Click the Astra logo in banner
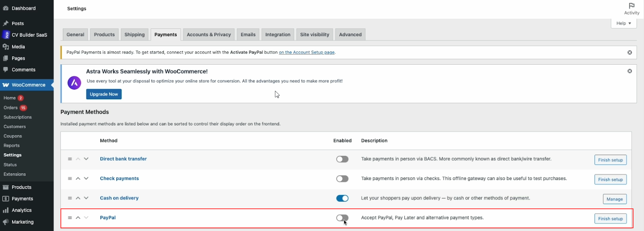 [74, 83]
